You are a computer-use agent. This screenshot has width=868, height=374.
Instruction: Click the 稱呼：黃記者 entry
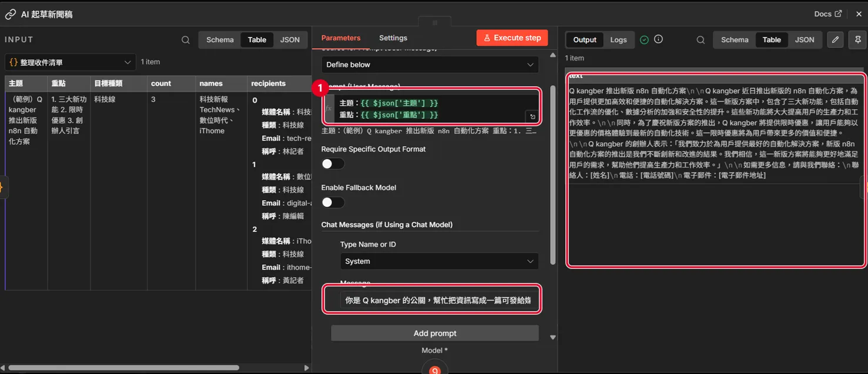point(283,281)
